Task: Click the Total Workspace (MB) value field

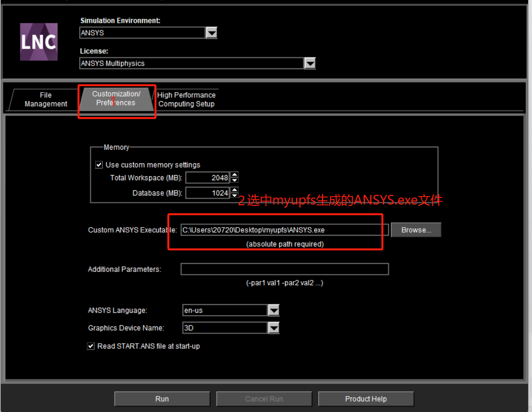Action: [207, 177]
